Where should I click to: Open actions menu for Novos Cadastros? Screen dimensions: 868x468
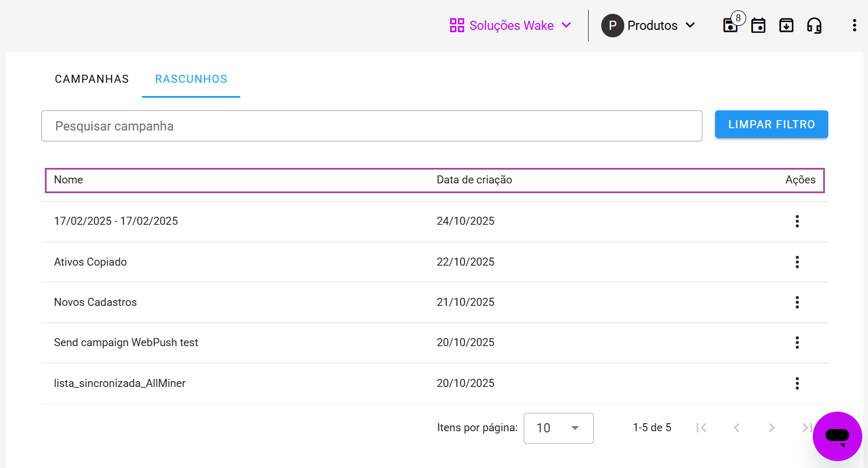(797, 302)
